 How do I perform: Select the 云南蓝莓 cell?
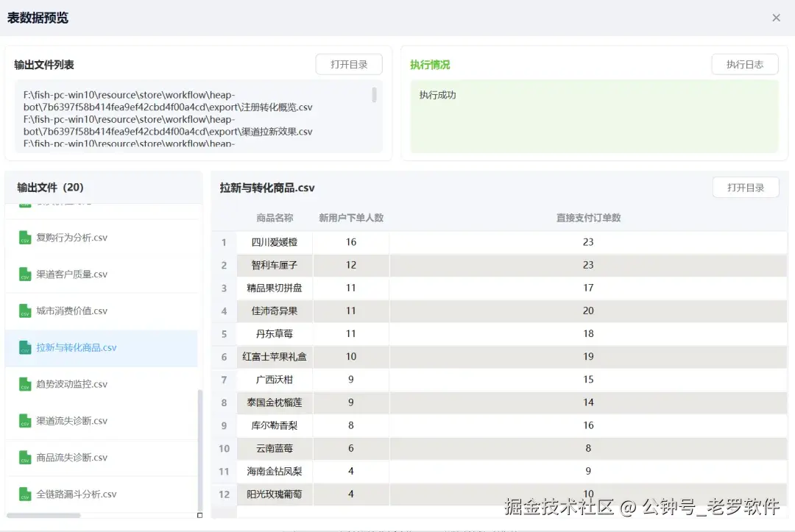pyautogui.click(x=275, y=448)
